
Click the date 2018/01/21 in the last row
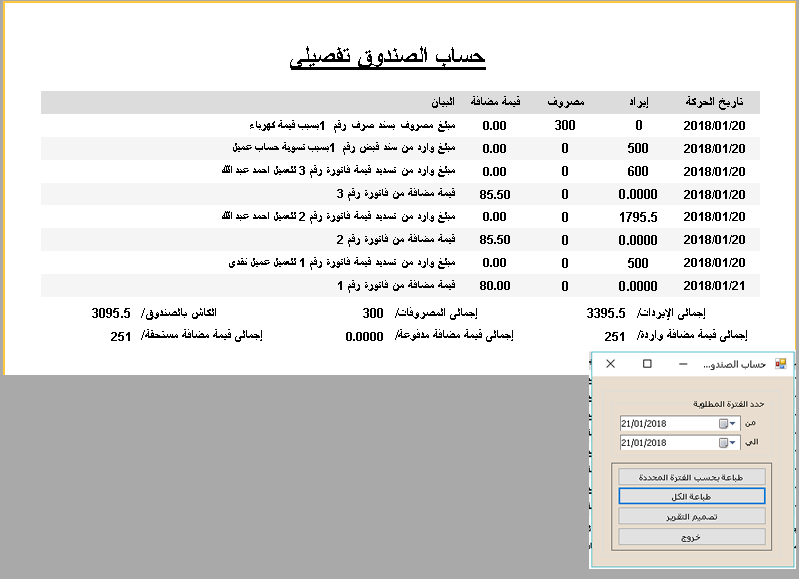tap(714, 286)
